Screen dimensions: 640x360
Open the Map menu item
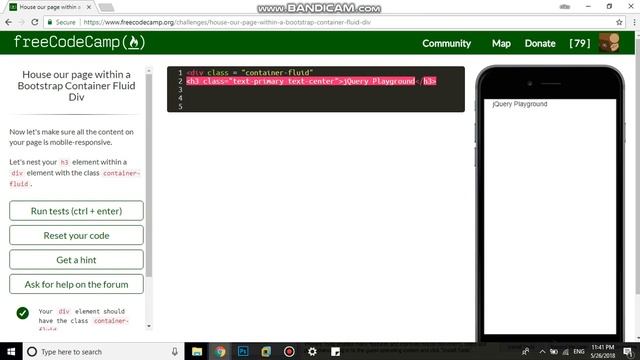[501, 43]
